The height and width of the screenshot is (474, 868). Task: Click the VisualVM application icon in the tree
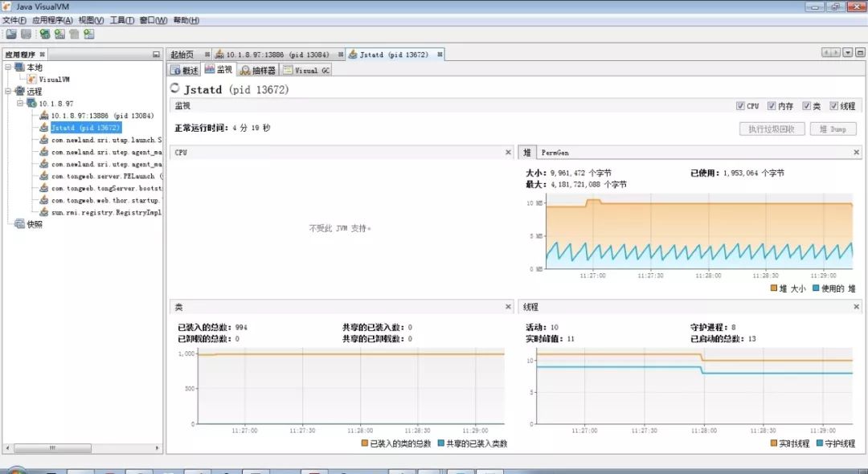tap(32, 79)
